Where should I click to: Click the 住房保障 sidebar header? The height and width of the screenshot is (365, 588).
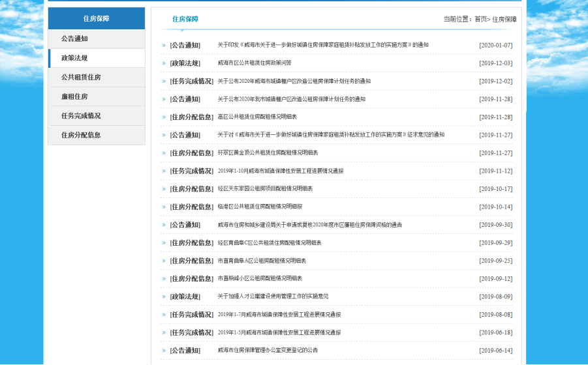[x=97, y=19]
